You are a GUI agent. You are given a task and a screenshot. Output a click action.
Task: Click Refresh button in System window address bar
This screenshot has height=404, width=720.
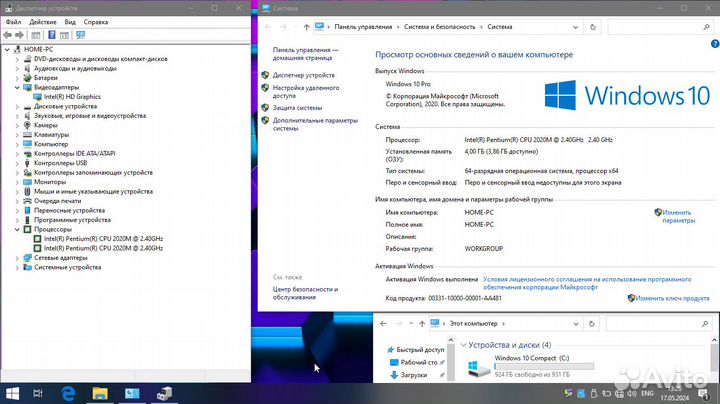(592, 27)
